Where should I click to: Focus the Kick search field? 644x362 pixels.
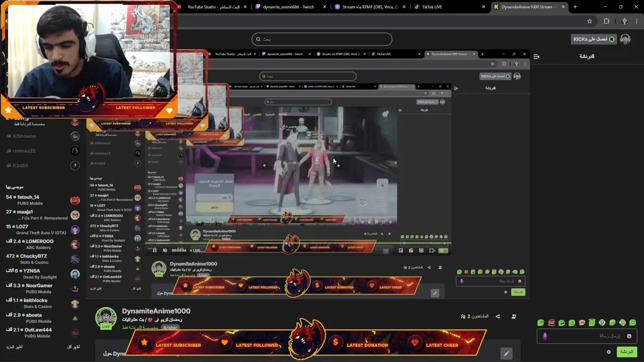tap(322, 39)
